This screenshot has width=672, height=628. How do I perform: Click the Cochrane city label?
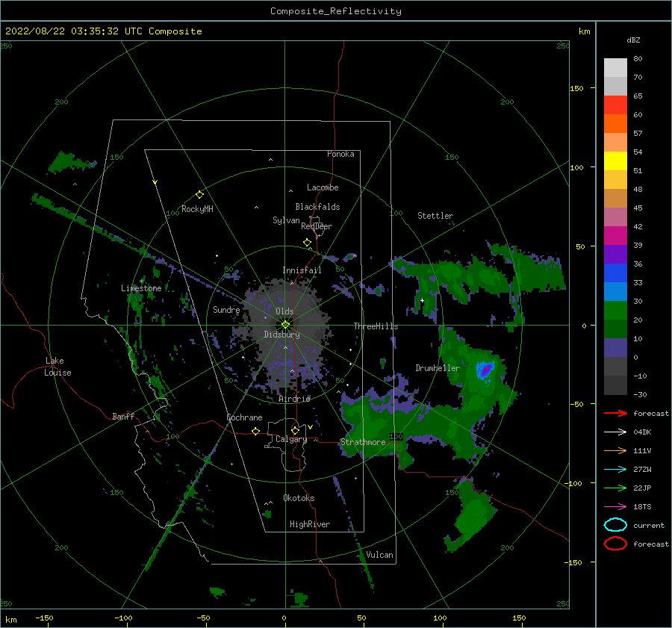point(244,417)
